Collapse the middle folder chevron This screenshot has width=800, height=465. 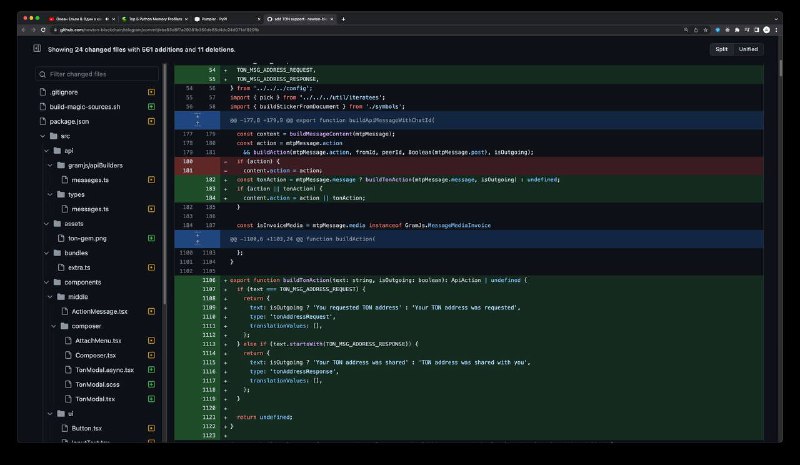click(50, 297)
